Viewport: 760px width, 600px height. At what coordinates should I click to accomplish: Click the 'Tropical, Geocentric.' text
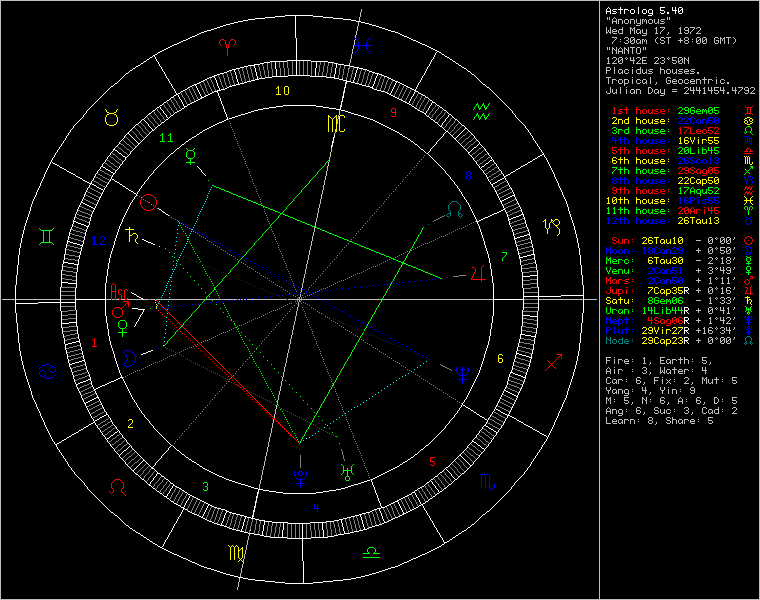pos(668,80)
